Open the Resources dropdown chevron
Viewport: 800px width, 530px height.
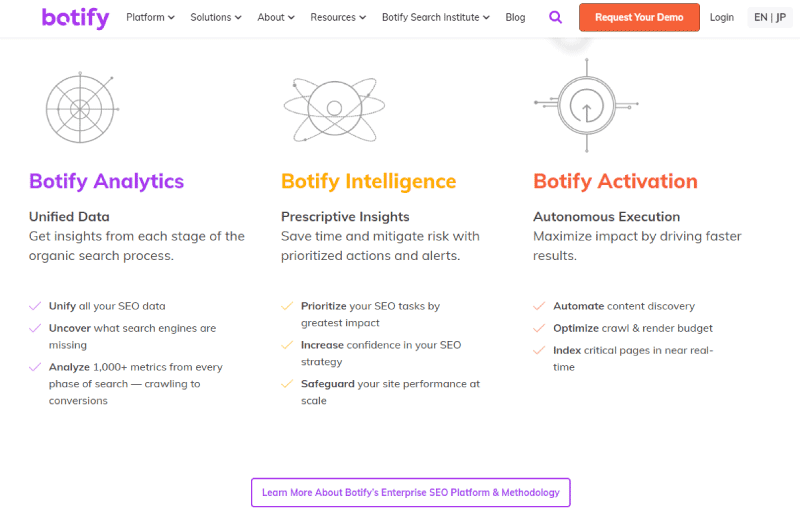click(363, 17)
